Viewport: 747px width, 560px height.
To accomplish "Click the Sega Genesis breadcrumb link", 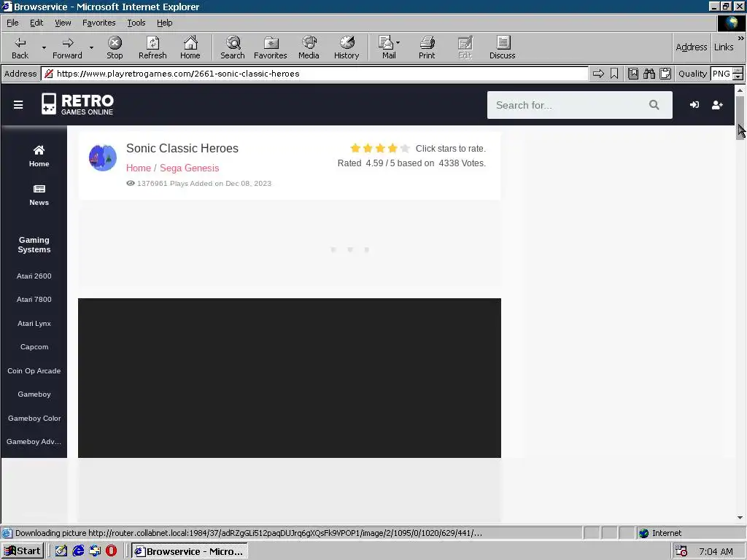I will (189, 168).
